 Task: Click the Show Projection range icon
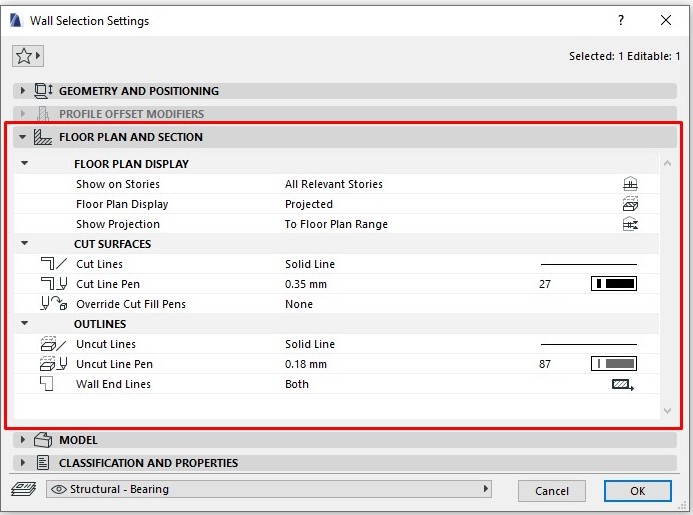tap(629, 224)
